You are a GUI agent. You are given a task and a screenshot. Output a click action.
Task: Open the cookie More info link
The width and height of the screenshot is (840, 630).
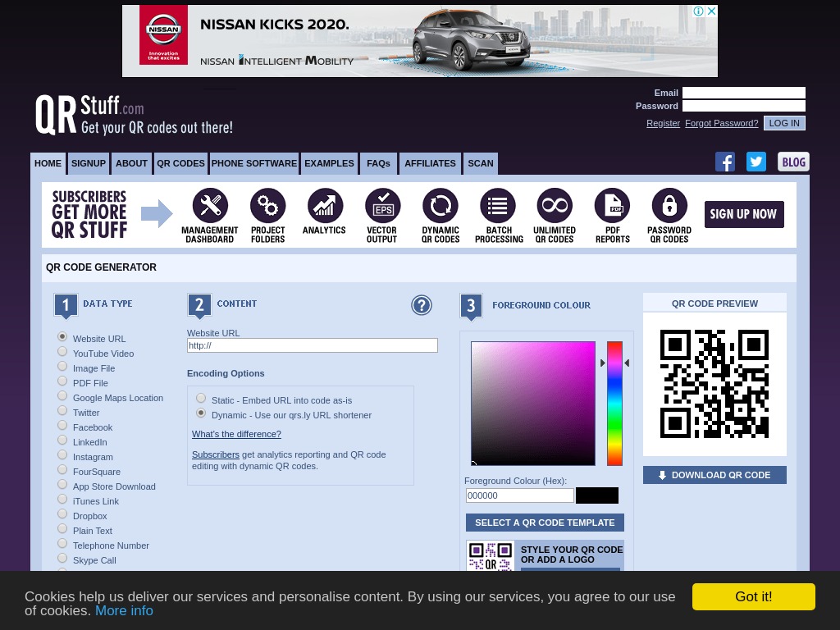(x=125, y=610)
